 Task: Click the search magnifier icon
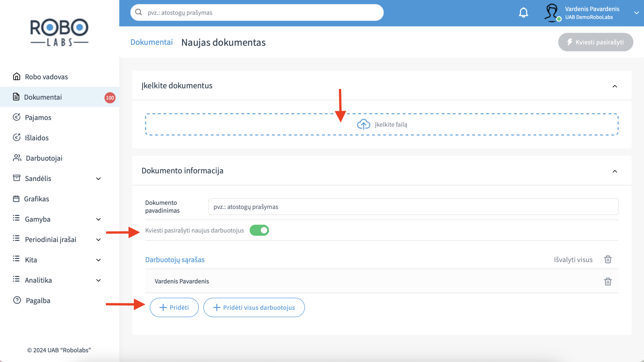coord(139,12)
